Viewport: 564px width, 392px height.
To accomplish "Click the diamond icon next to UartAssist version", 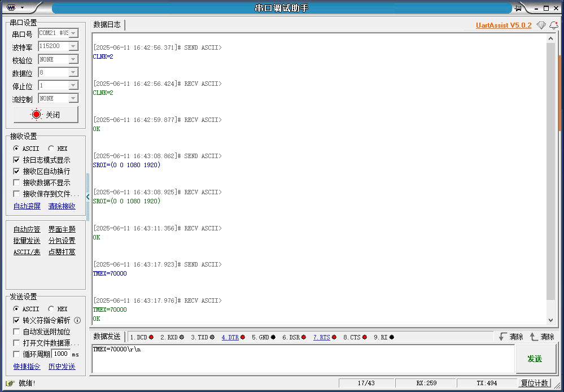I will click(541, 25).
